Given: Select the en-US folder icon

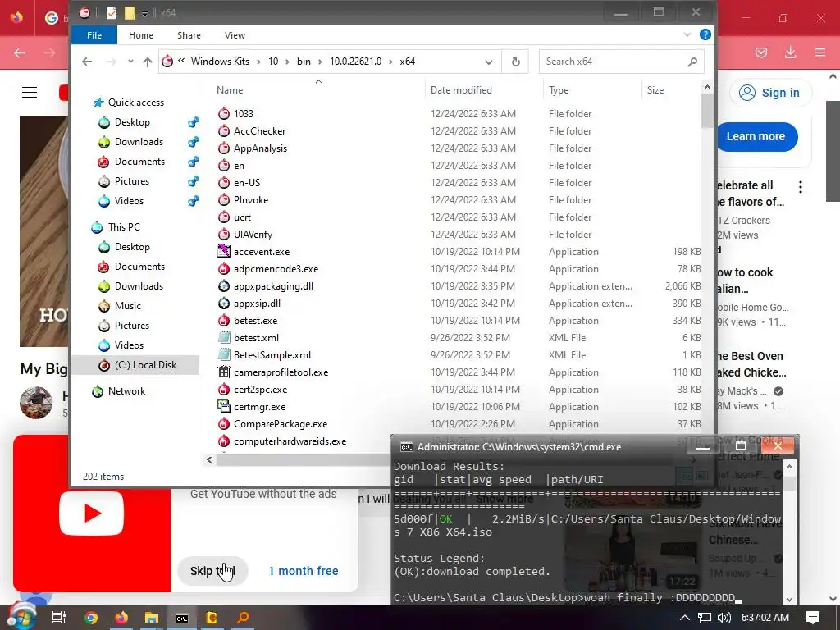Looking at the screenshot, I should pyautogui.click(x=223, y=183).
